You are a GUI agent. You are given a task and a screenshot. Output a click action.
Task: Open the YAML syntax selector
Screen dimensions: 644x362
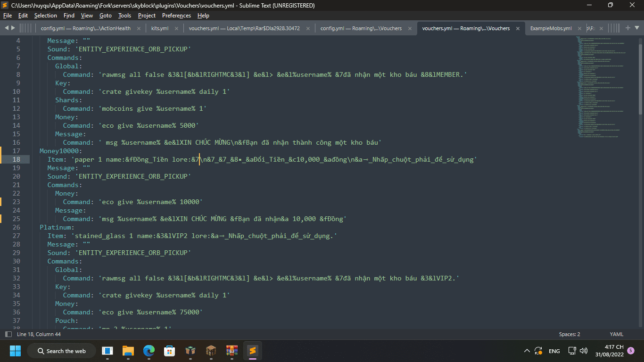click(617, 334)
